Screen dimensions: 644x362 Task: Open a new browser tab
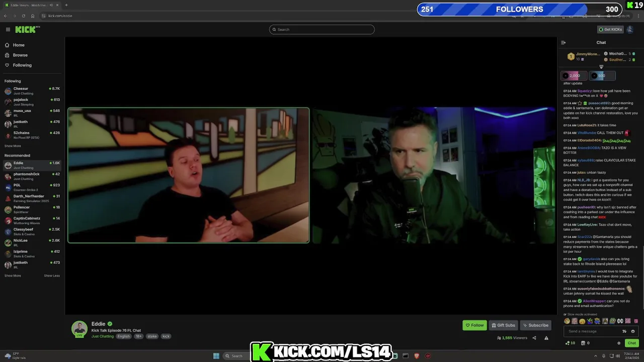point(66,5)
